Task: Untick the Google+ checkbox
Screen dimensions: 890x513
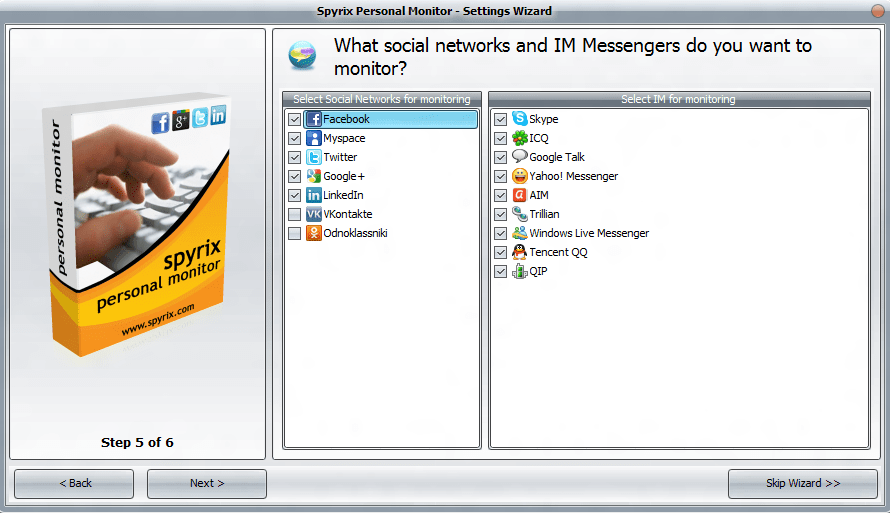Action: (295, 176)
